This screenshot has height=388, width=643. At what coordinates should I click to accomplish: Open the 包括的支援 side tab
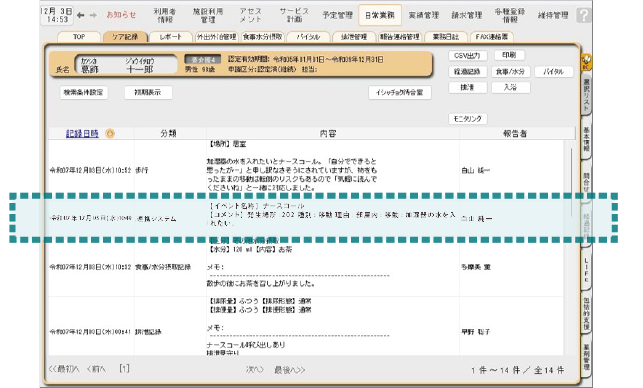[x=586, y=314]
